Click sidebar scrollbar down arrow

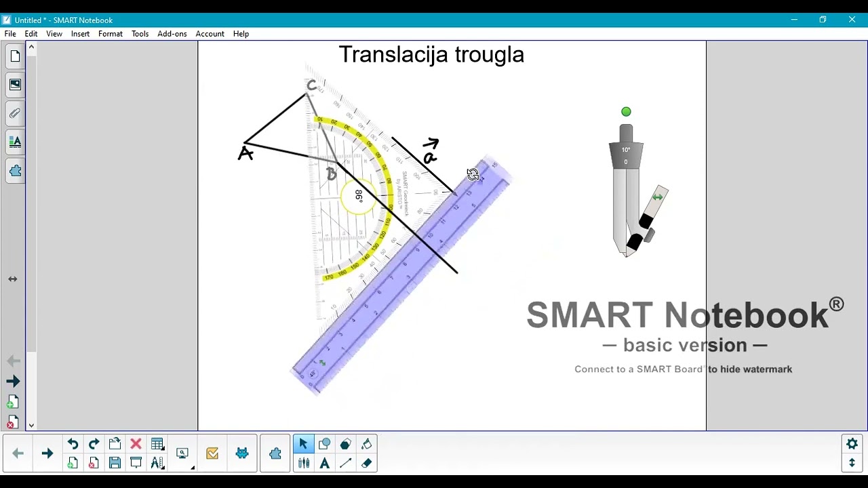point(31,425)
